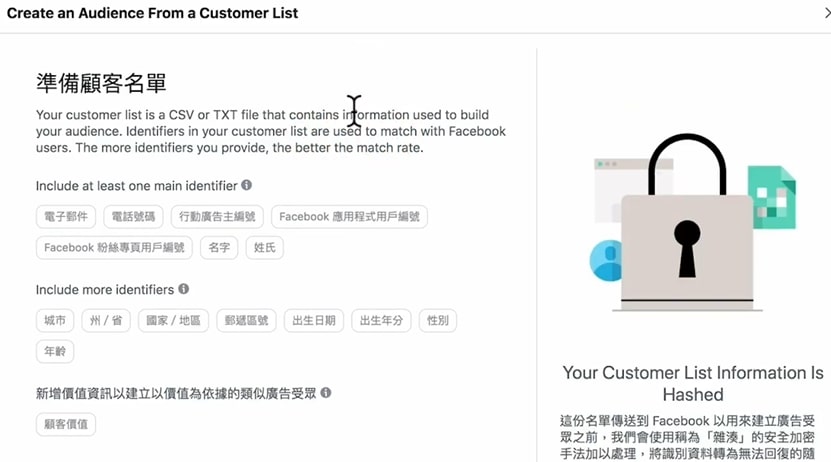Choose the 行動廣告主編號 chip
Image resolution: width=831 pixels, height=462 pixels.
(x=217, y=217)
